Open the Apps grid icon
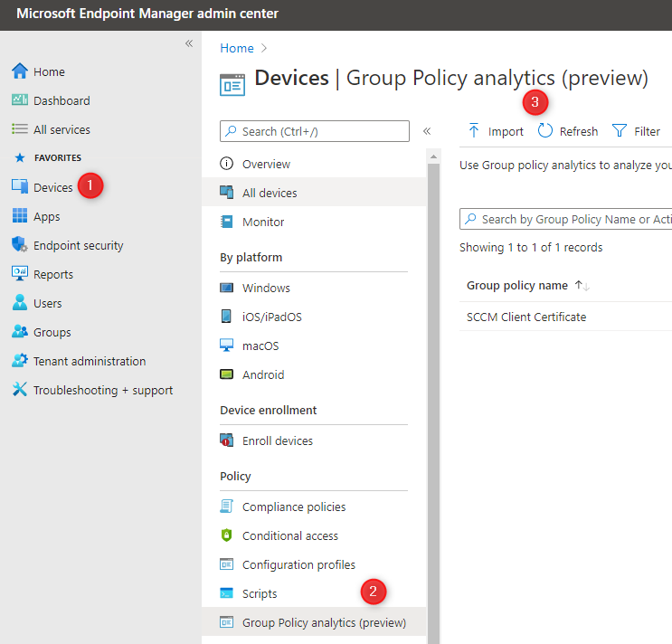 coord(20,215)
